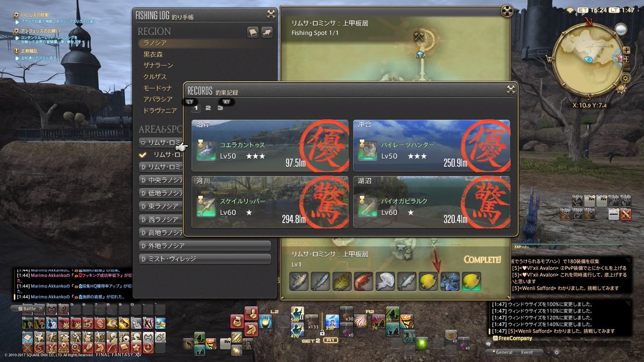Expand the 高地ラノシア area
The height and width of the screenshot is (362, 644).
coord(161,232)
